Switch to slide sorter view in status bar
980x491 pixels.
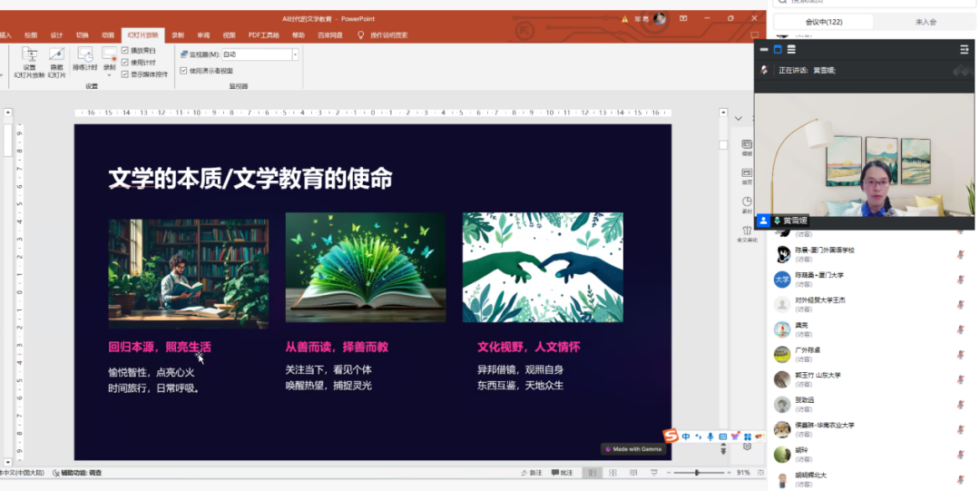coord(615,473)
